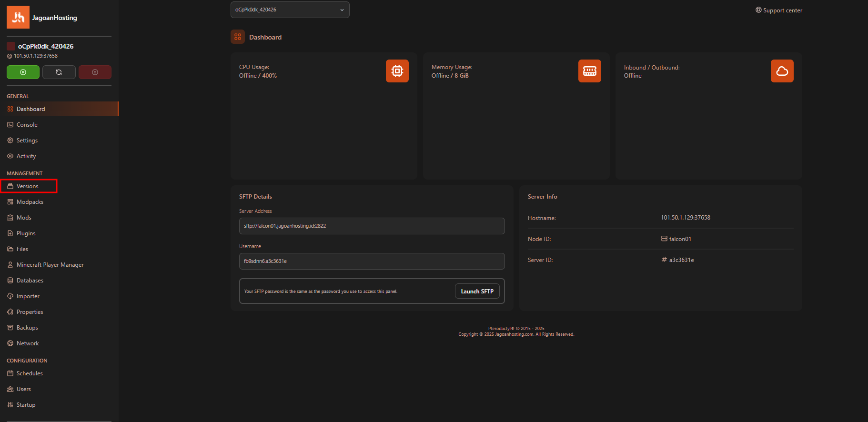Click the Users group icon
This screenshot has height=422, width=868.
pyautogui.click(x=10, y=389)
